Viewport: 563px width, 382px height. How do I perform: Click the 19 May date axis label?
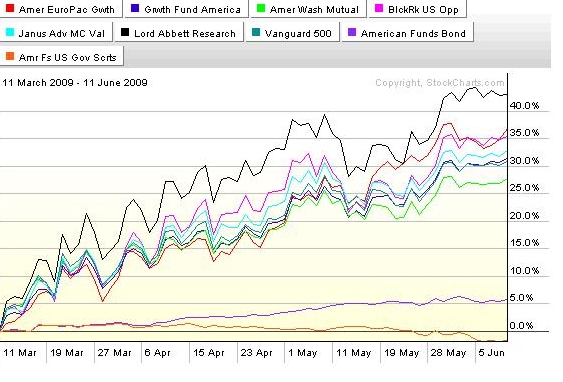[x=401, y=353]
